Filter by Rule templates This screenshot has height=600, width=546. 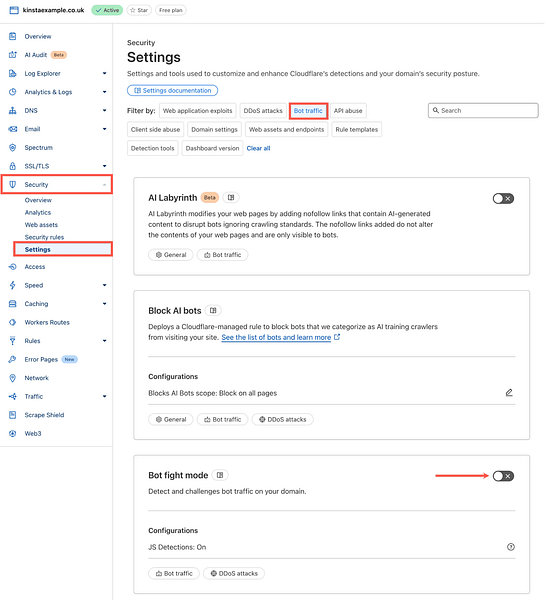pos(357,129)
